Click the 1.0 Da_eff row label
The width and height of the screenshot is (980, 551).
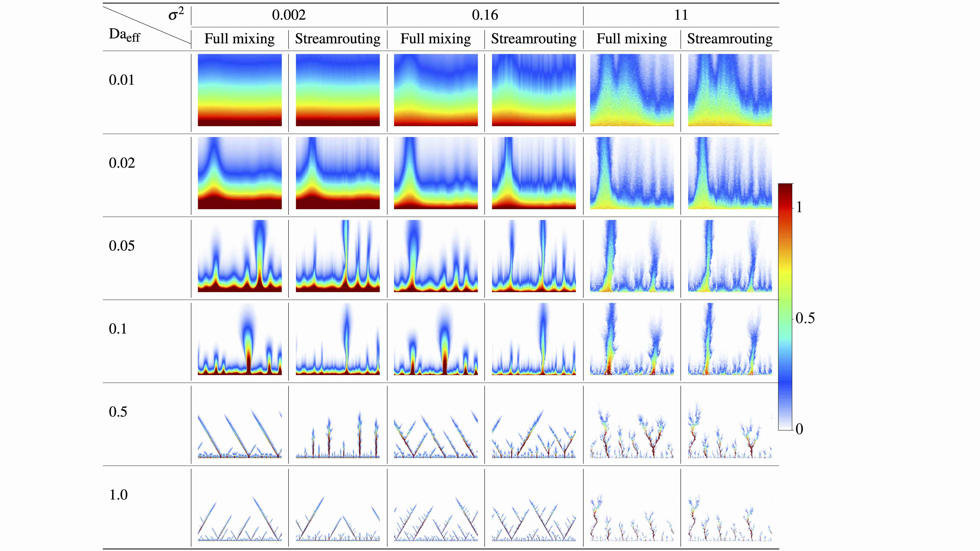pyautogui.click(x=118, y=495)
